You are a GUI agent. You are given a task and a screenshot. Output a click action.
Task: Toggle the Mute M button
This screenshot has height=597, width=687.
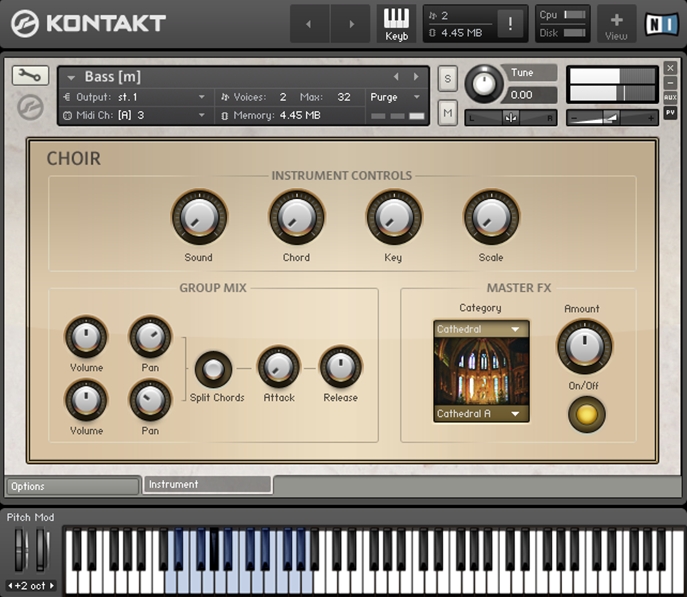click(447, 113)
